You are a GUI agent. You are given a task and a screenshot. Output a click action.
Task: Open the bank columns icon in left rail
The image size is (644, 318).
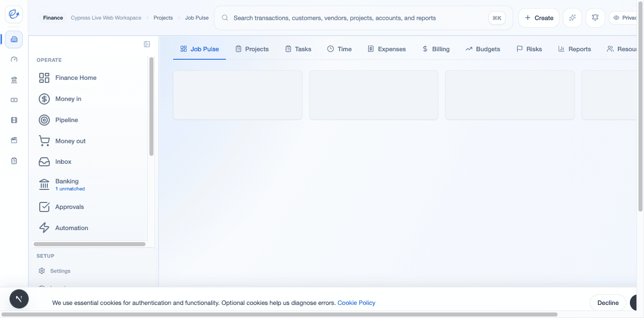(x=14, y=80)
